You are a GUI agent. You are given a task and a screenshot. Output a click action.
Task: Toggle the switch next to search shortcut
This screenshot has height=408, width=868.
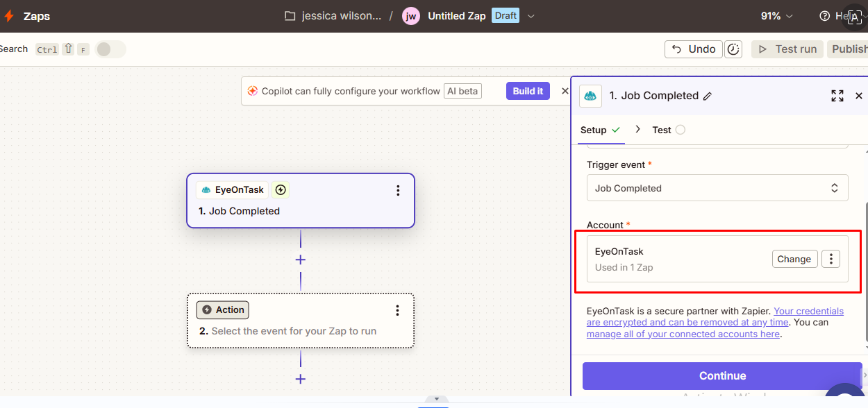(110, 49)
